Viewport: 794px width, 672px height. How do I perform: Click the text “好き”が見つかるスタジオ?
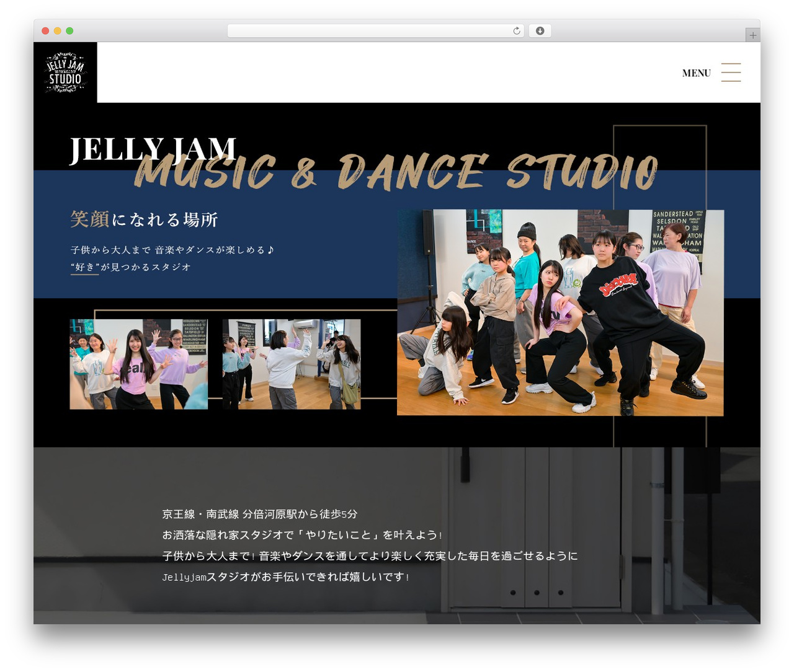131,267
